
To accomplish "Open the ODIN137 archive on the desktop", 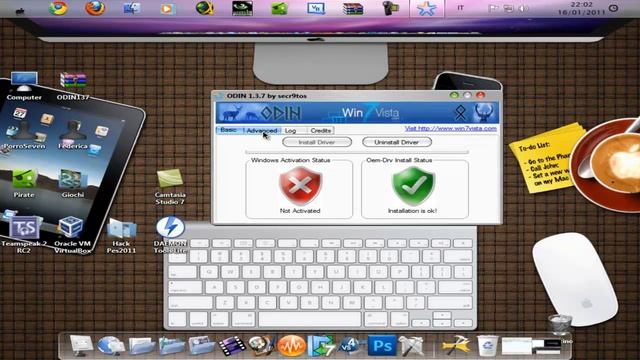I will (x=73, y=86).
